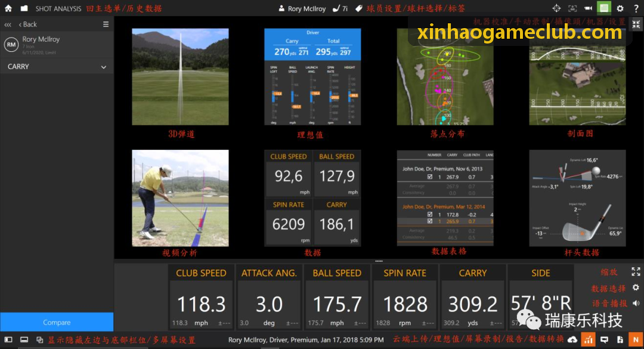This screenshot has width=644, height=349.
Task: Open the sidebar hamburger menu
Action: (106, 24)
